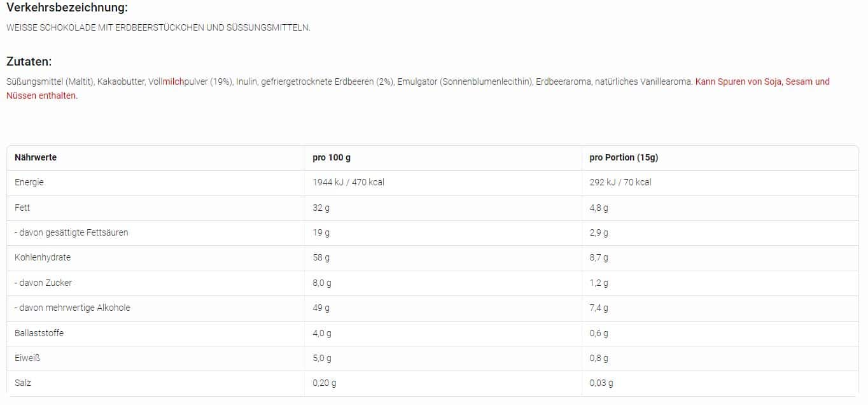Screen dimensions: 868x405
Task: Click the red 'milch' allergen text
Action: point(174,82)
